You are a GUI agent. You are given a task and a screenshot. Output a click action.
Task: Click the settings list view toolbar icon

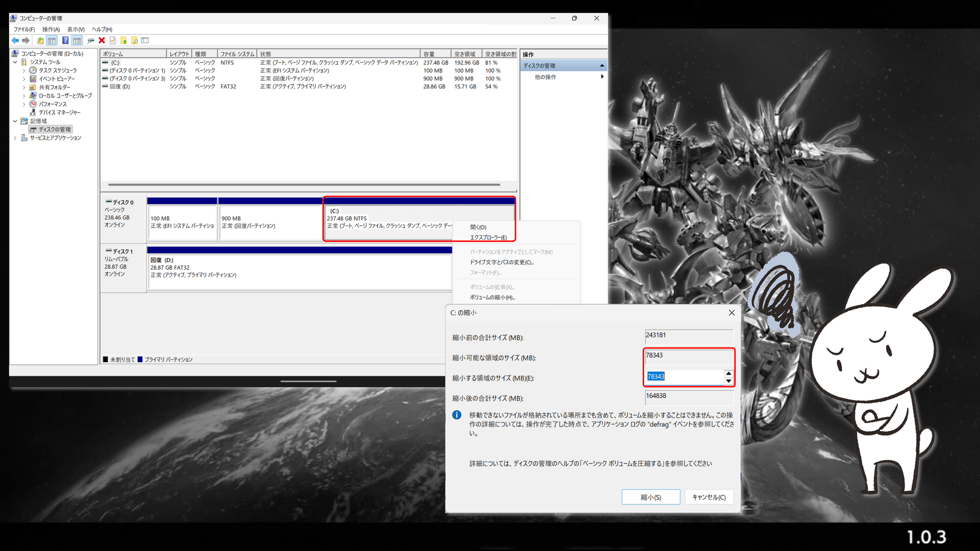point(145,40)
